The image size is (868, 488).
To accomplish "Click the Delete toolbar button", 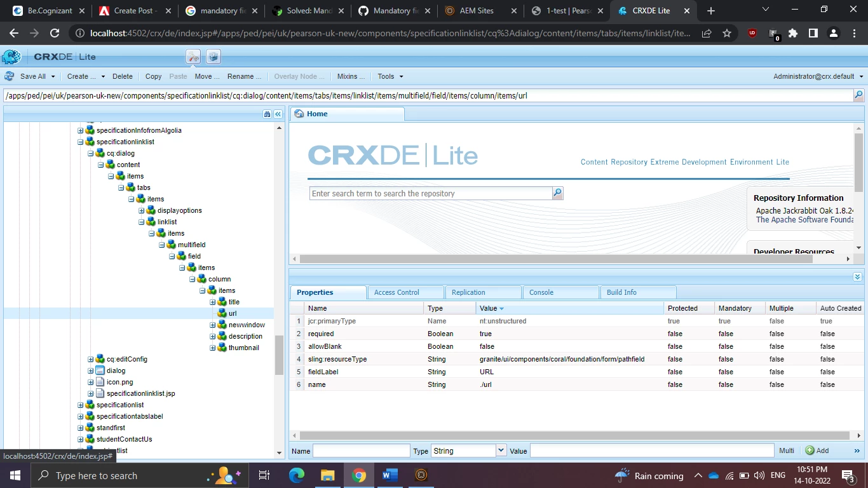I will tap(123, 76).
